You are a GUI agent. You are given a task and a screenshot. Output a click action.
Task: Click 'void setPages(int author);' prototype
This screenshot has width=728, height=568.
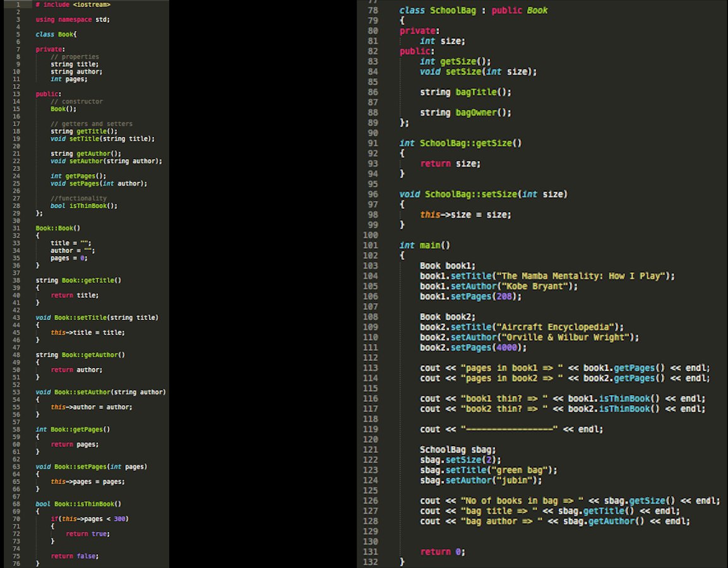(99, 183)
